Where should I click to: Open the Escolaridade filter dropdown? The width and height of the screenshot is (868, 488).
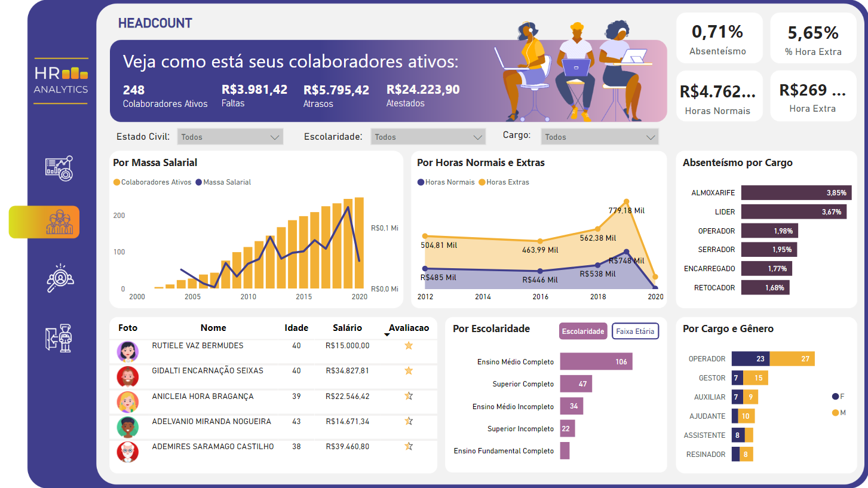(x=428, y=137)
